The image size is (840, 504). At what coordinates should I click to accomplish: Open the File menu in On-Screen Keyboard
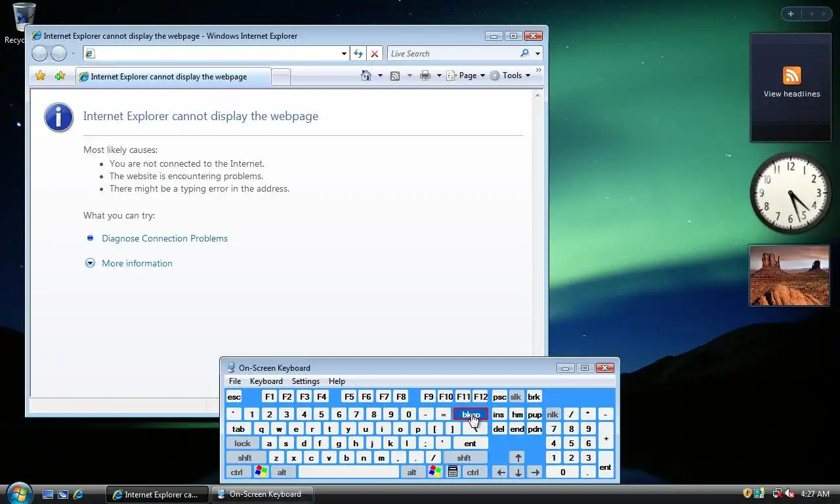(x=235, y=381)
